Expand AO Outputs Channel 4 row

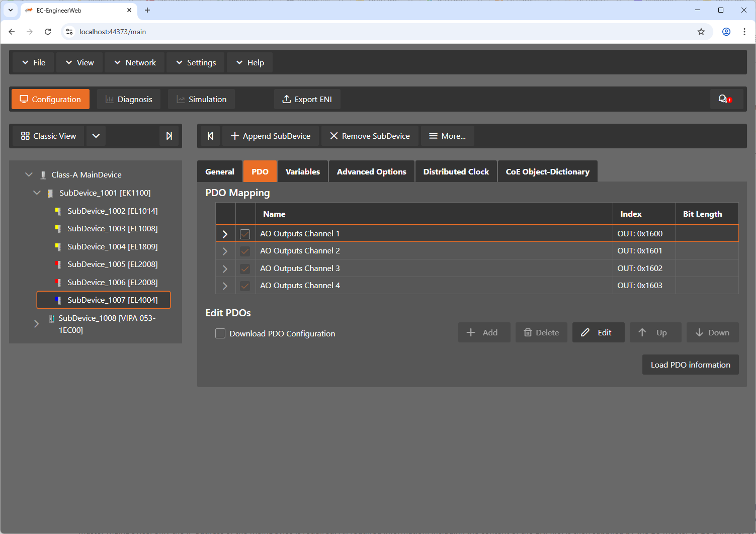point(225,286)
